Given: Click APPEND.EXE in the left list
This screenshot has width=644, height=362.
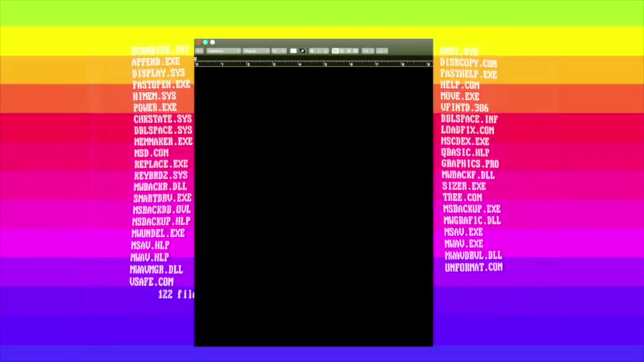Looking at the screenshot, I should coord(156,62).
